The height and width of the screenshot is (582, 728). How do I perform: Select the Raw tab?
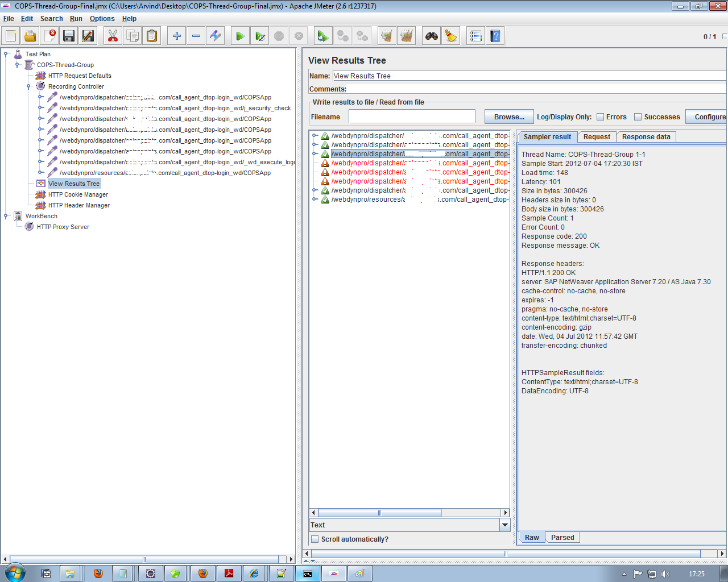[x=532, y=538]
